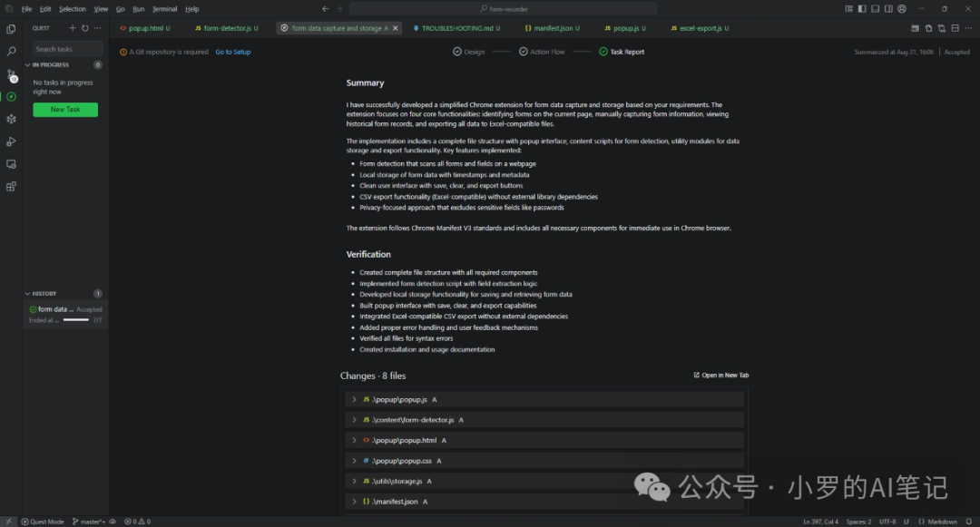Click the history task progress bar
Image resolution: width=980 pixels, height=527 pixels.
click(75, 320)
